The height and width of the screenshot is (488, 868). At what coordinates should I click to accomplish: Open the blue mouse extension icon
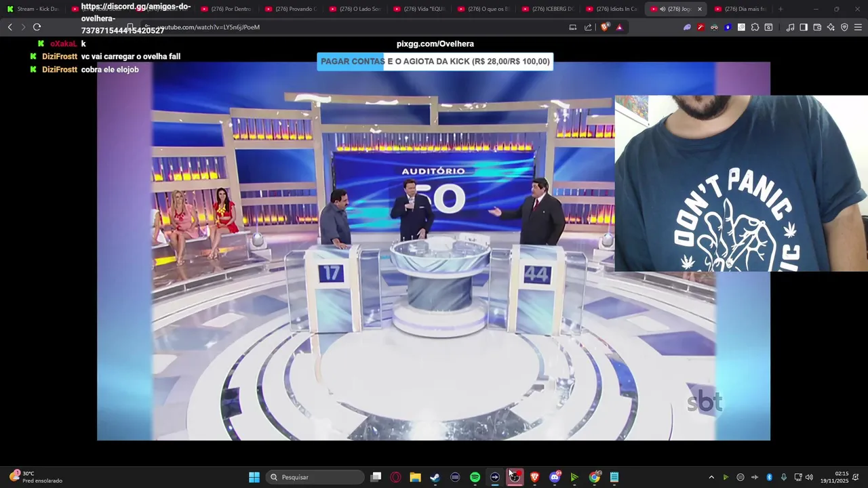(x=728, y=27)
